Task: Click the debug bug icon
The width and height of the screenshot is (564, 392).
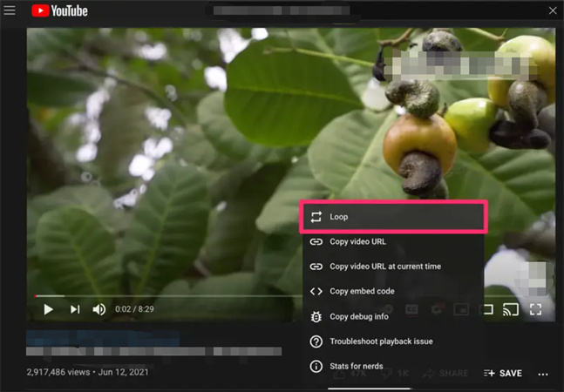Action: (x=316, y=316)
